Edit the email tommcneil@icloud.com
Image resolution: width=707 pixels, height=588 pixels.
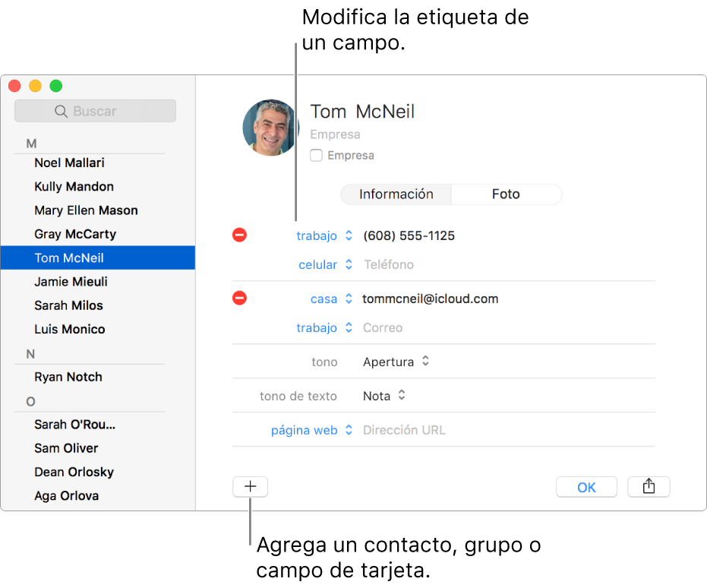pos(430,299)
